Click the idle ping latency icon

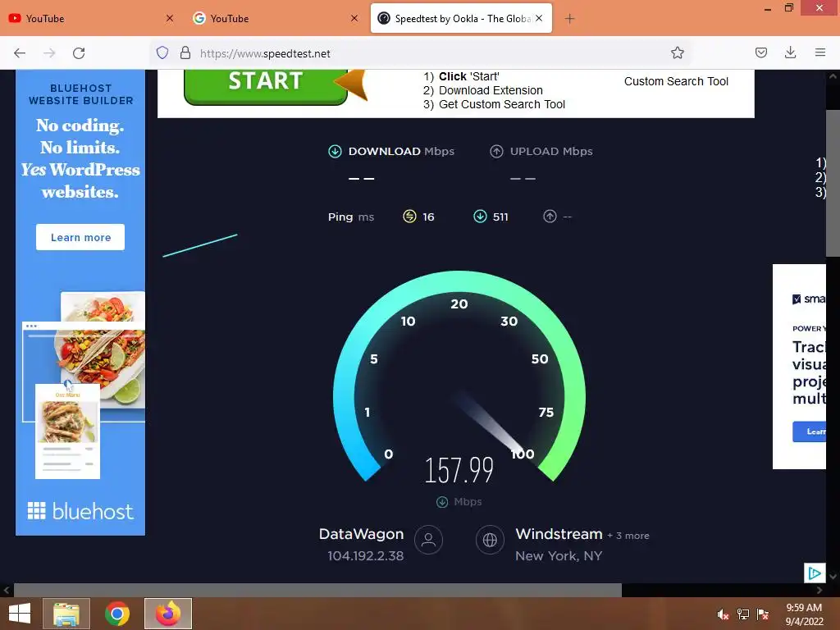click(x=409, y=217)
